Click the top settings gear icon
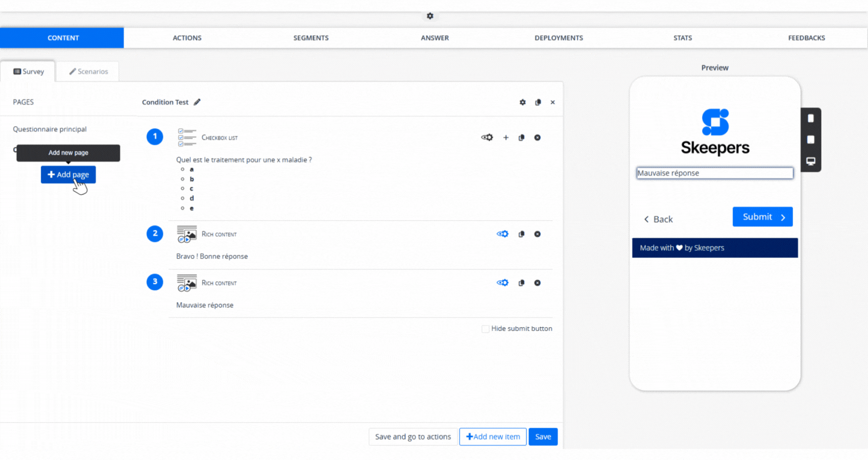Screen dimensions: 868x460 click(x=430, y=16)
